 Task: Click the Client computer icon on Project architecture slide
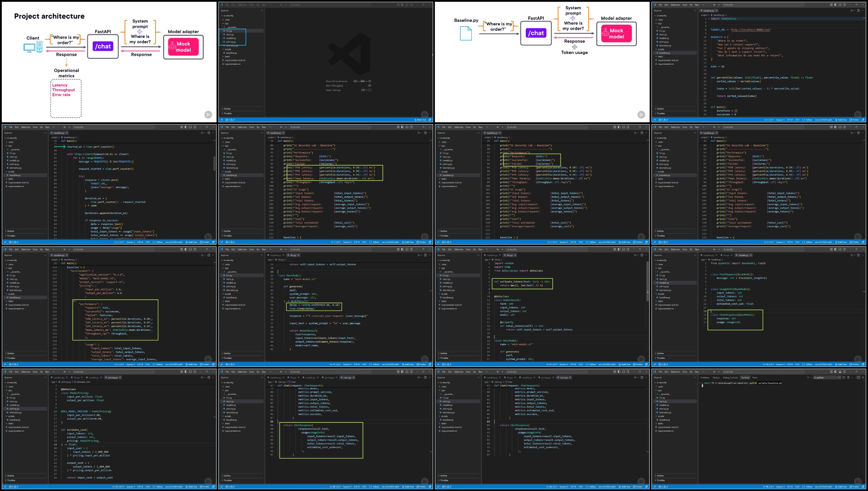coord(33,47)
